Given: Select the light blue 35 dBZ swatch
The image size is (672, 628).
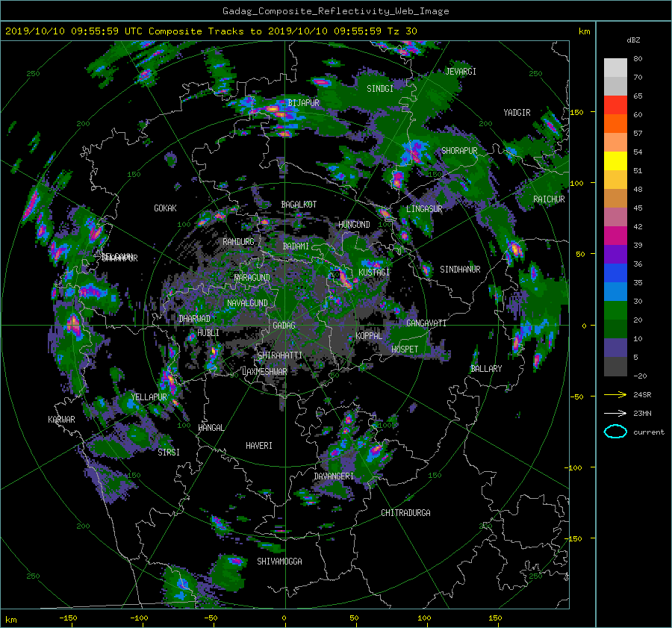Looking at the screenshot, I should (x=615, y=291).
